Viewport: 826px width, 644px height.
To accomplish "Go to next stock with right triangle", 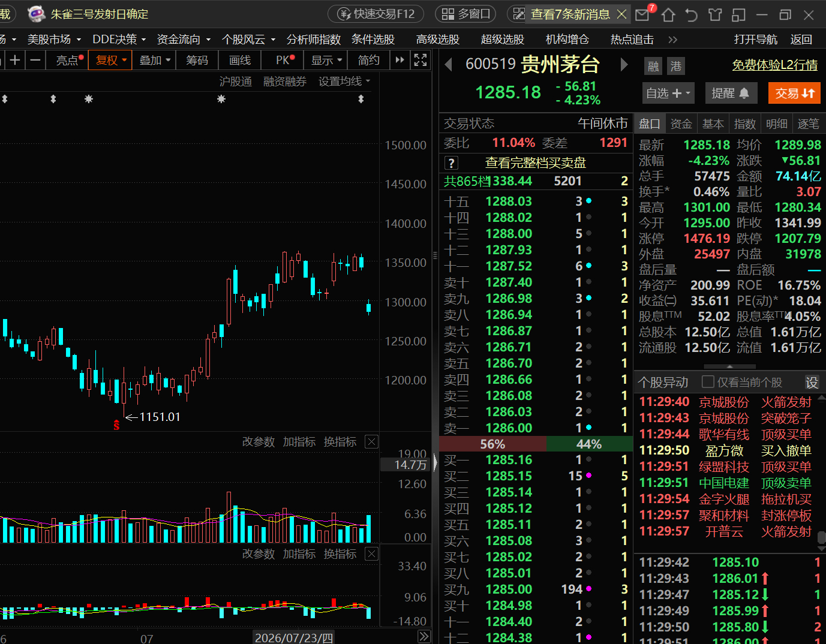I will click(x=624, y=64).
